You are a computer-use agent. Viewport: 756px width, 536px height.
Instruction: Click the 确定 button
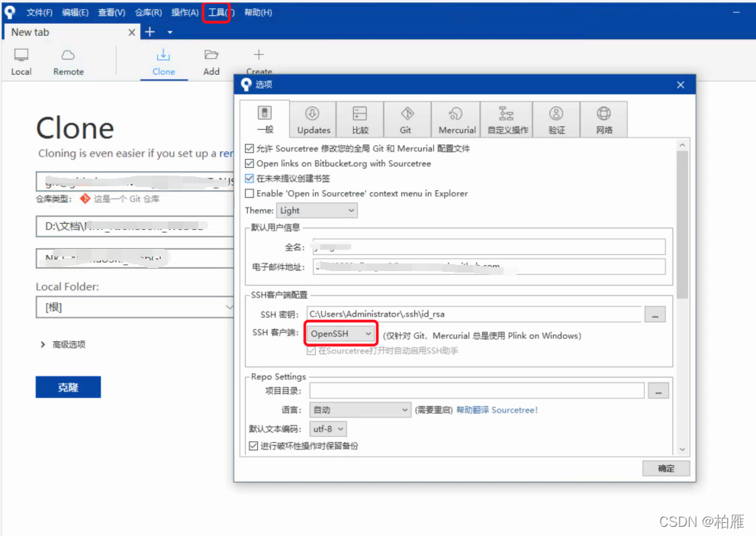(666, 468)
